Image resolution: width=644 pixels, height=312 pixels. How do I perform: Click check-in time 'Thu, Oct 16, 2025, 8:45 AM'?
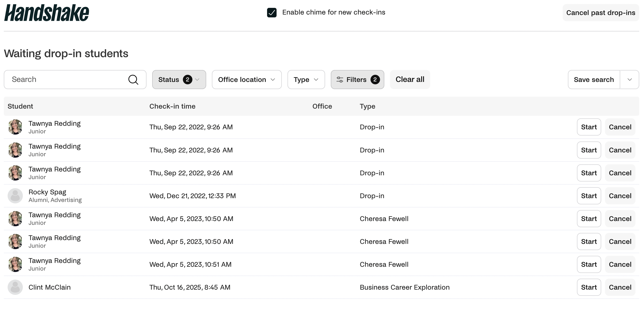[190, 287]
